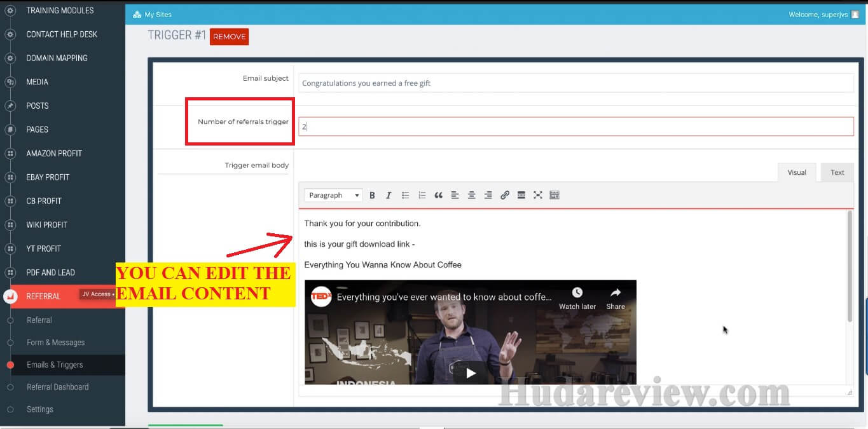Click the PDF and Lead sidebar icon
Image resolution: width=868 pixels, height=429 pixels.
click(x=10, y=273)
